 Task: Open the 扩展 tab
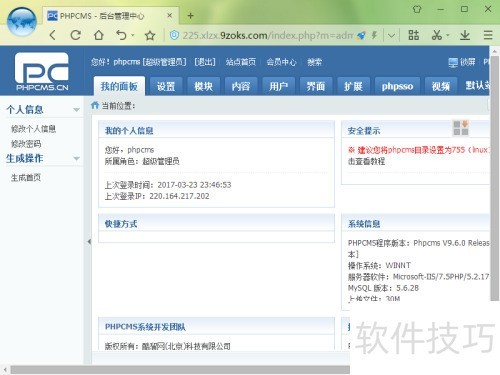353,86
